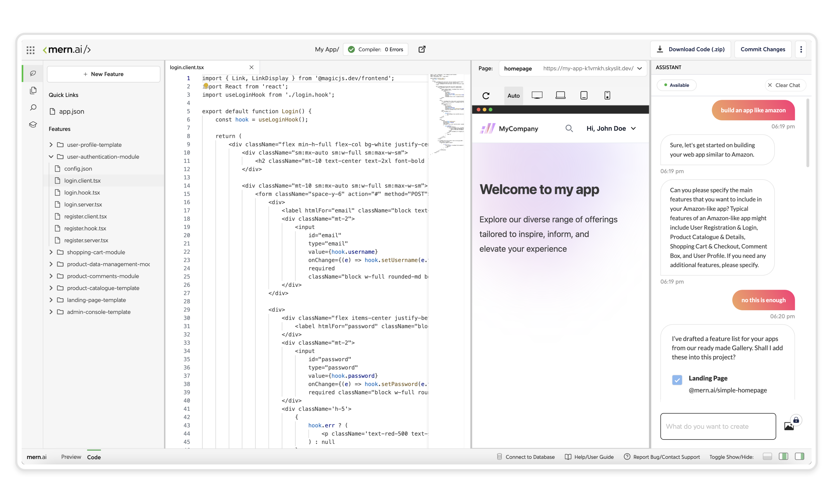The image size is (833, 504).
Task: Click the apps grid icon beside logo
Action: [30, 50]
